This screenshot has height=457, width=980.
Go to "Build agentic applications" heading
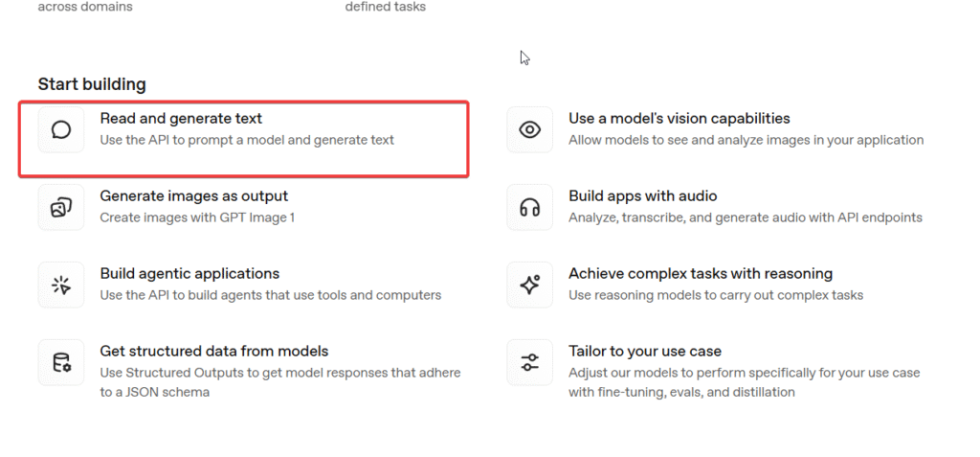(x=189, y=274)
